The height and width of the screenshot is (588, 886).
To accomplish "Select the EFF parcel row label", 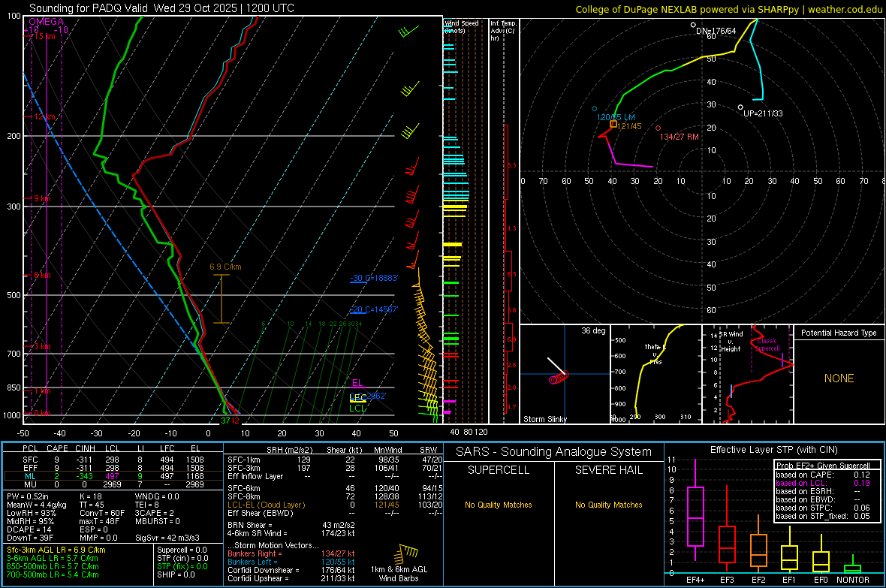I will coord(31,468).
